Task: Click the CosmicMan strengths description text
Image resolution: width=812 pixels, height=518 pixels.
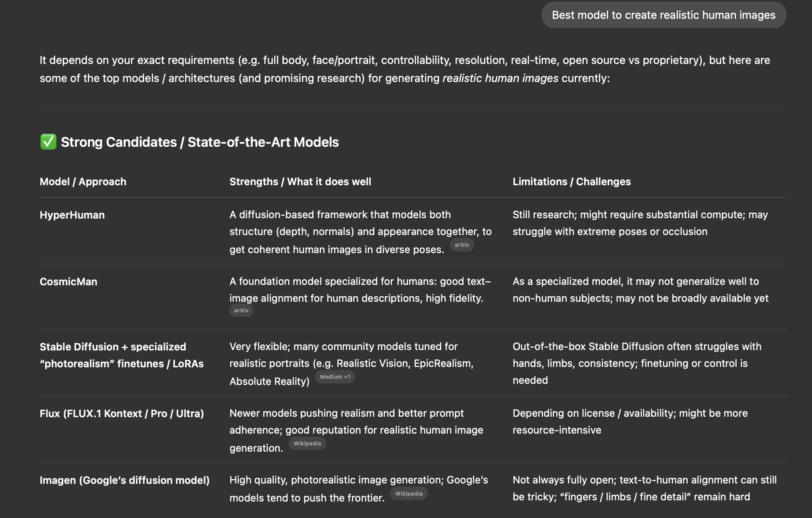Action: pos(360,290)
